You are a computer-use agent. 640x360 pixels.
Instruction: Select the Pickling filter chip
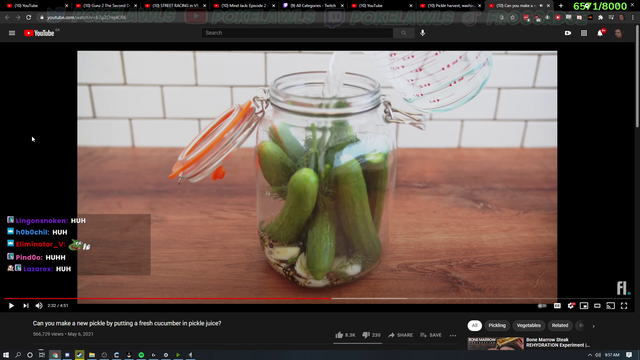point(497,325)
